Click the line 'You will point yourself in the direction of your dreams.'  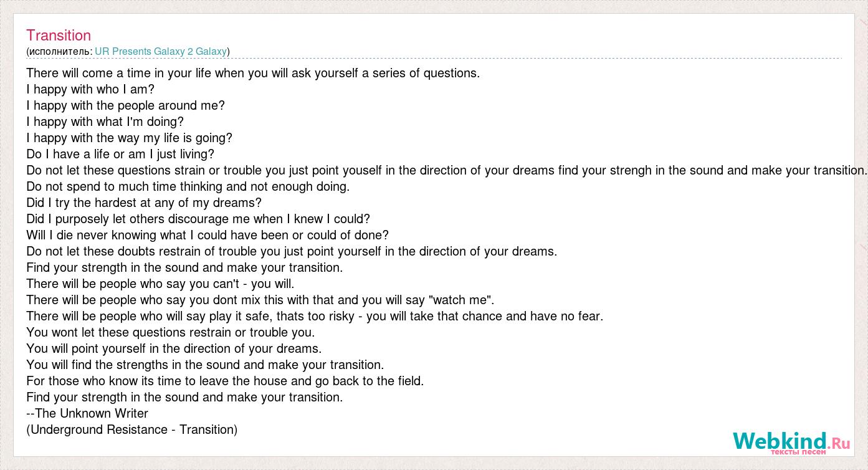pos(174,348)
